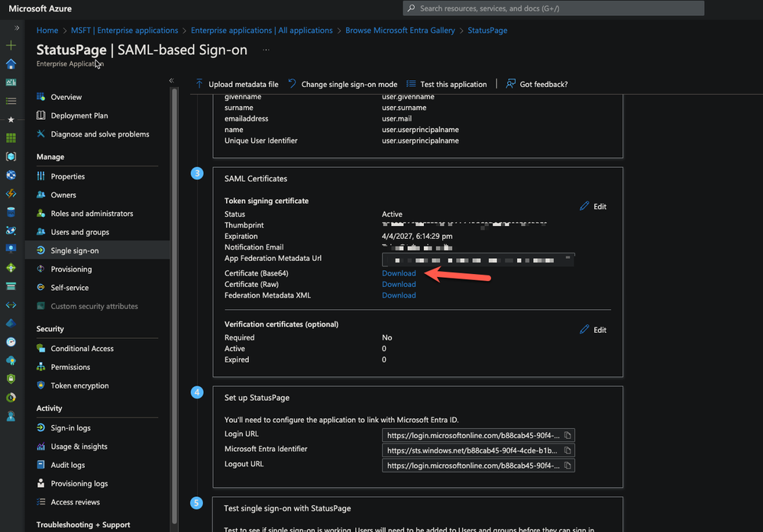This screenshot has height=532, width=763.
Task: Click the Create a resource plus icon
Action: (x=11, y=45)
